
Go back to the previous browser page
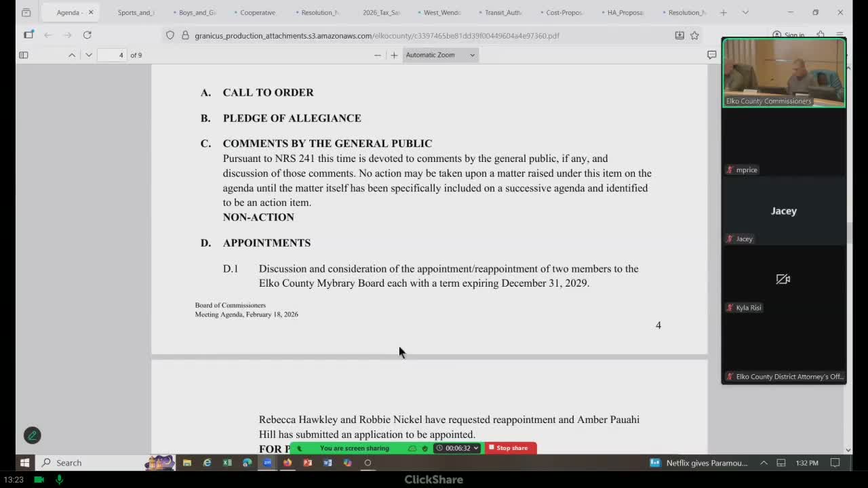[48, 35]
